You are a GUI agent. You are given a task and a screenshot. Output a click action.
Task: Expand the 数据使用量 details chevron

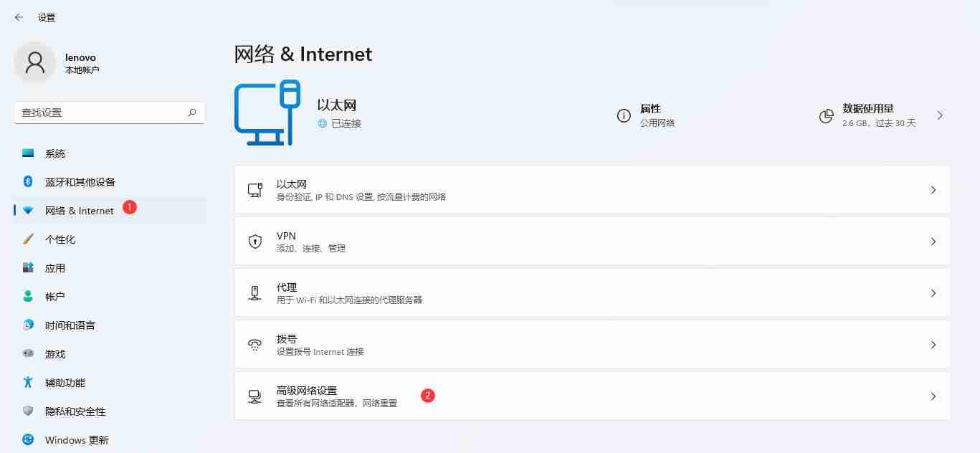click(x=939, y=115)
